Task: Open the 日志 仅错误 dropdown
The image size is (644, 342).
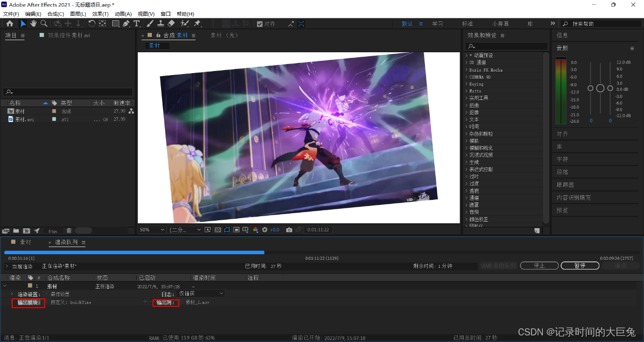Action: point(201,293)
